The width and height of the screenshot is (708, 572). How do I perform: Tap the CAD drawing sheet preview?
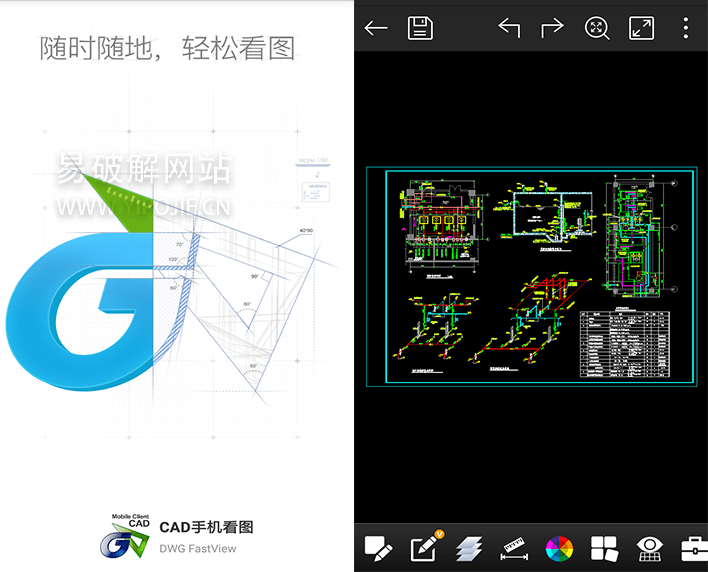(531, 276)
